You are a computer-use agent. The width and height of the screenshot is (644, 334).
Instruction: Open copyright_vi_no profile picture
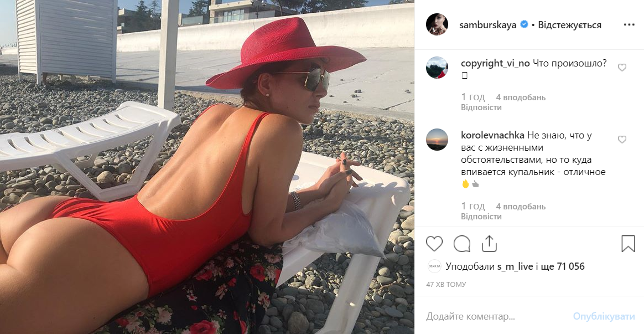coord(437,68)
